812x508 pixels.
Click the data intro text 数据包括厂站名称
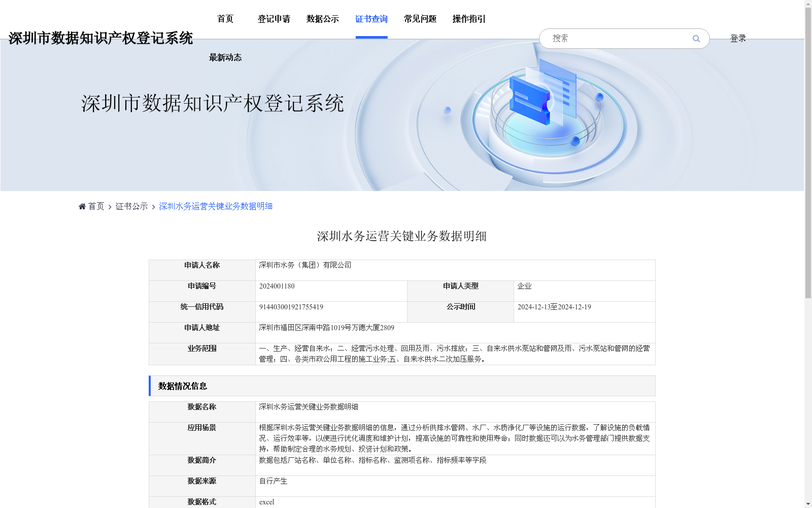287,460
